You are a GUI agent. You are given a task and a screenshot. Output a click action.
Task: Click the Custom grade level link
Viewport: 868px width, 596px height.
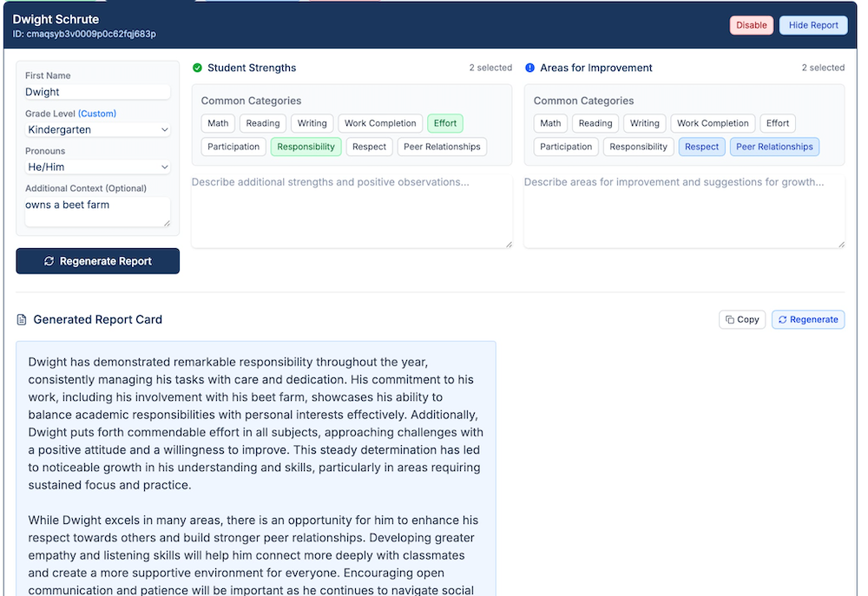click(96, 114)
